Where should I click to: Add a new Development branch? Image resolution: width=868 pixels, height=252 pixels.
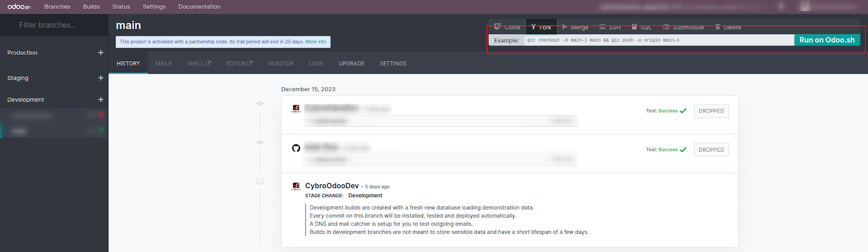point(100,100)
